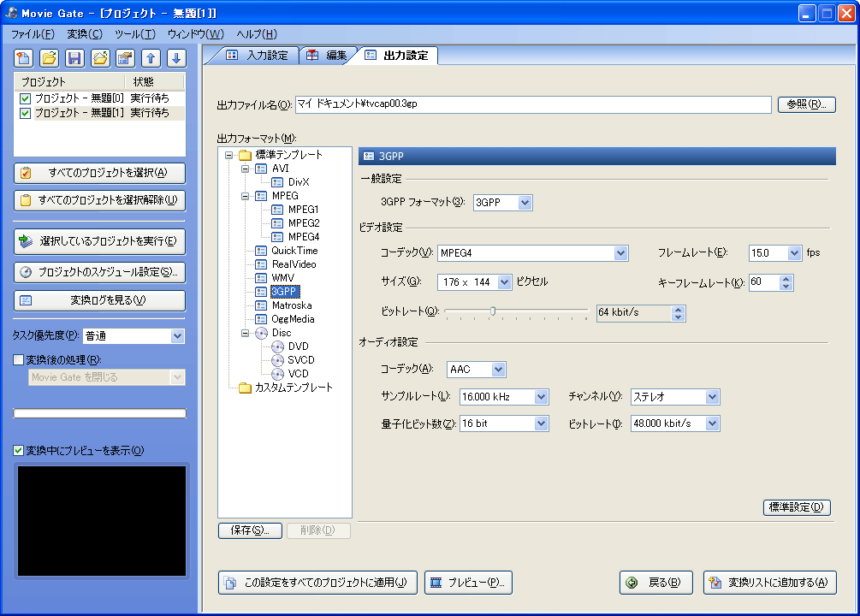Open the project properties icon
Screen dimensions: 860x616
click(x=126, y=58)
